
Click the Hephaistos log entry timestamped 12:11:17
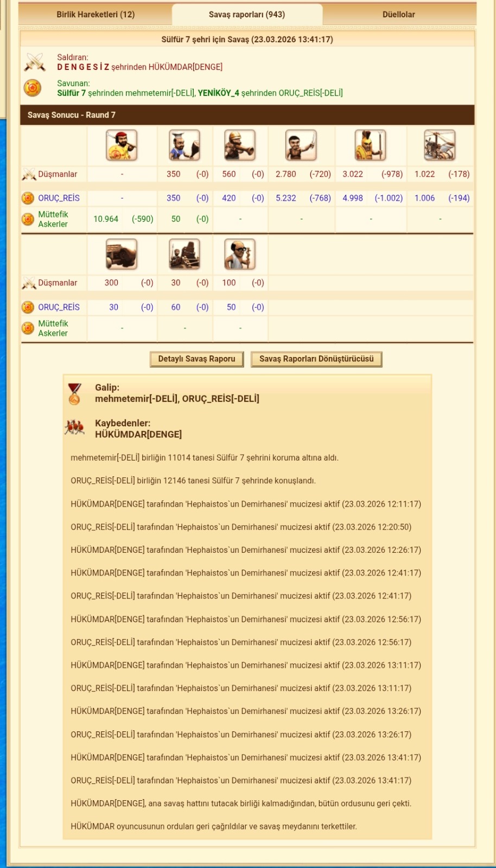tap(246, 504)
